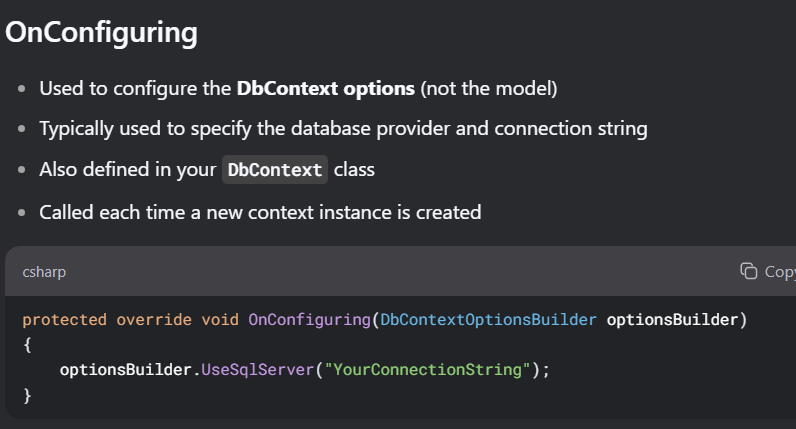Click the protected keyword in code

click(64, 320)
